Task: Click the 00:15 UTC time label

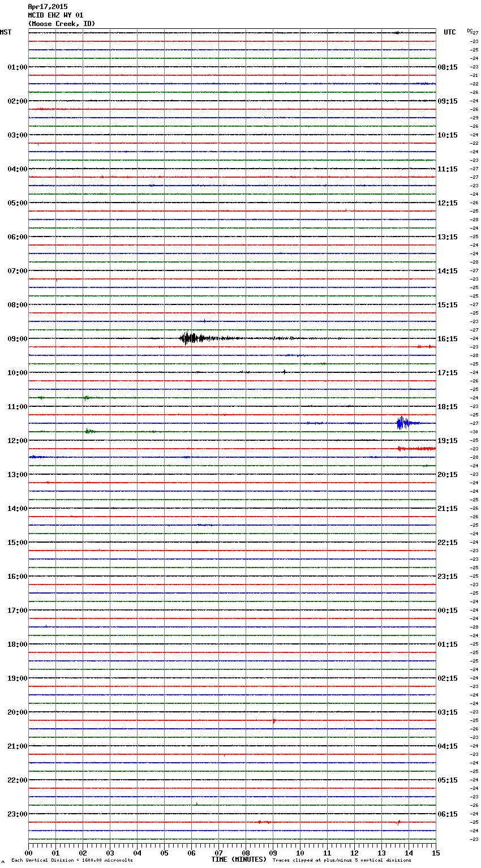Action: click(x=448, y=611)
